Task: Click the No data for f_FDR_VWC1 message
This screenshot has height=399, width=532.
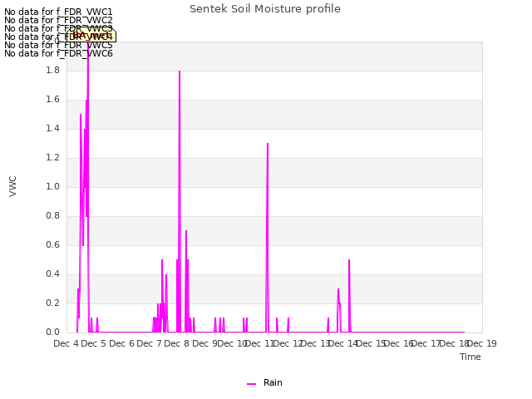Action: [58, 12]
